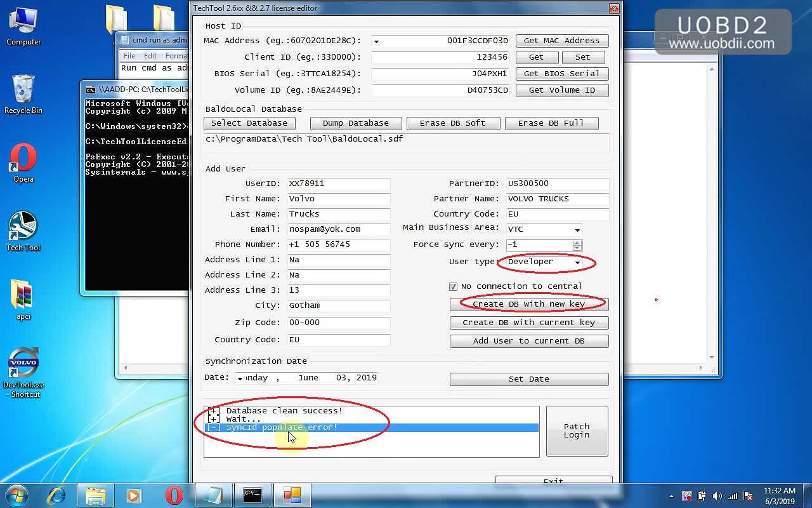This screenshot has height=508, width=812.
Task: Open network status tray icon
Action: click(733, 496)
